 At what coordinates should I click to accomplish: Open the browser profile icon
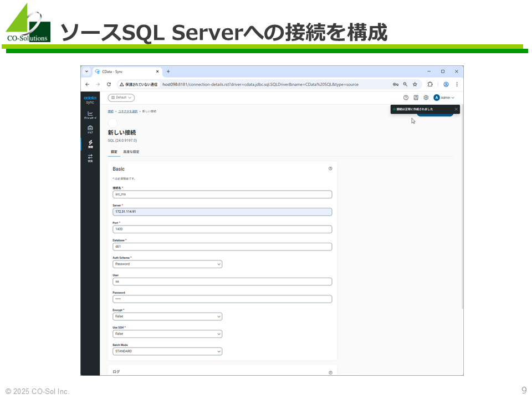click(446, 84)
